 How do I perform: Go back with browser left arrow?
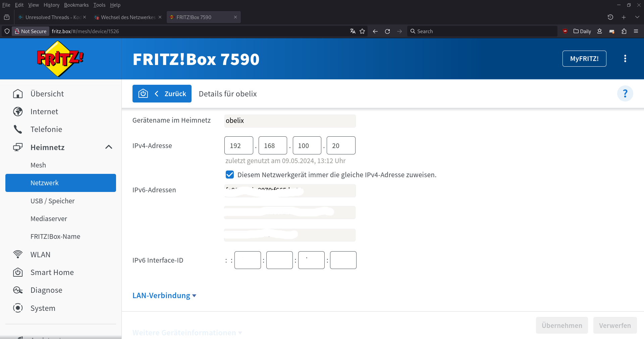click(375, 31)
